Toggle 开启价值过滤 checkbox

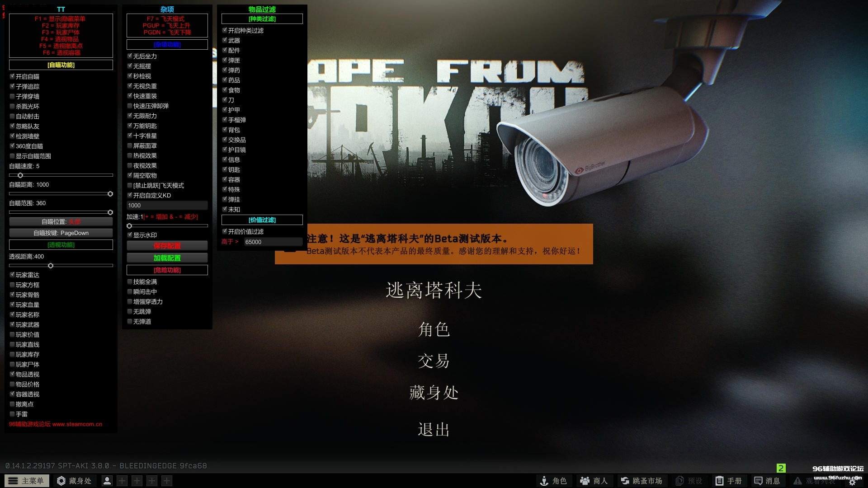click(x=225, y=231)
